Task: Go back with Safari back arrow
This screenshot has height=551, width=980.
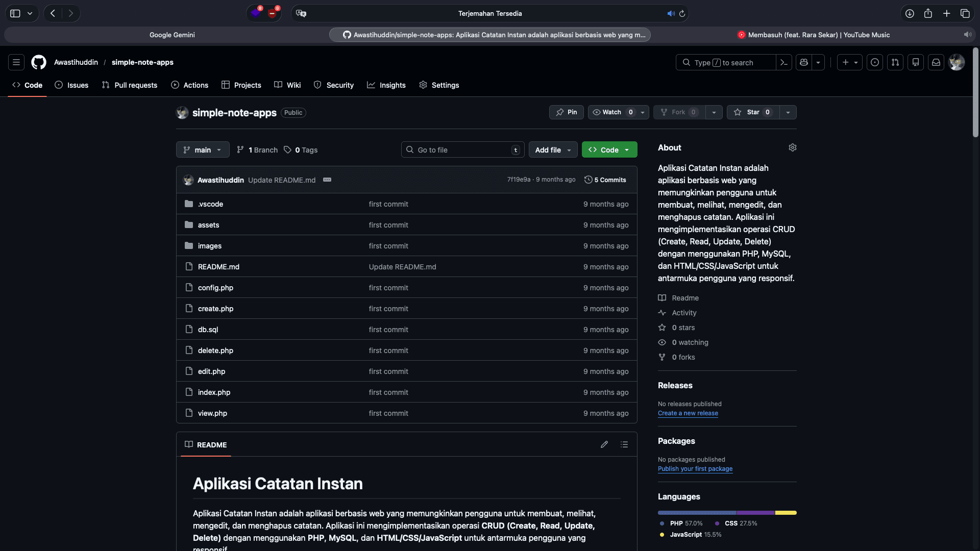Action: tap(53, 13)
